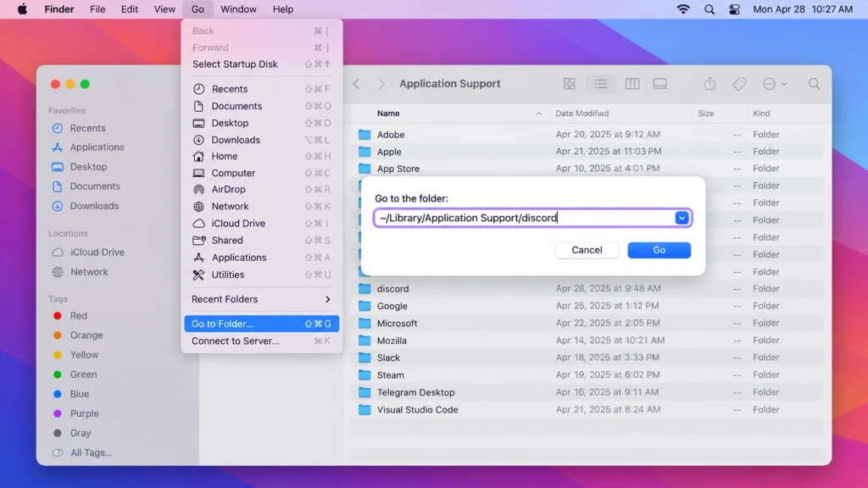Image resolution: width=868 pixels, height=488 pixels.
Task: Select the Adobe folder row
Action: pos(587,135)
